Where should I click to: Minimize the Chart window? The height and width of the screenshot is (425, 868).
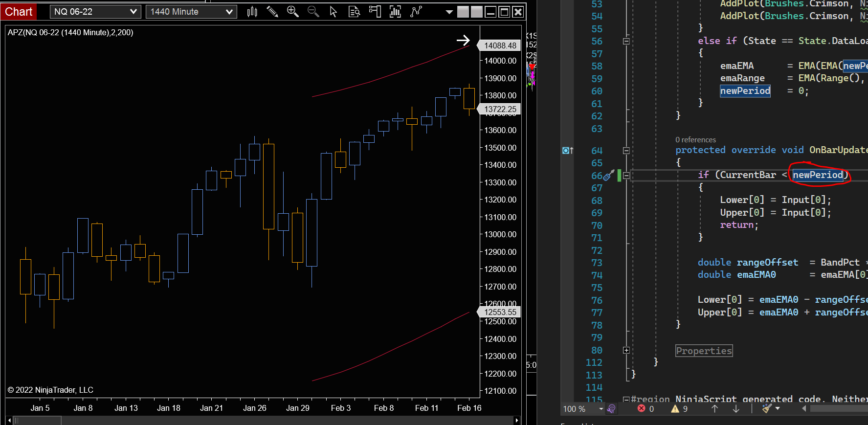[490, 12]
